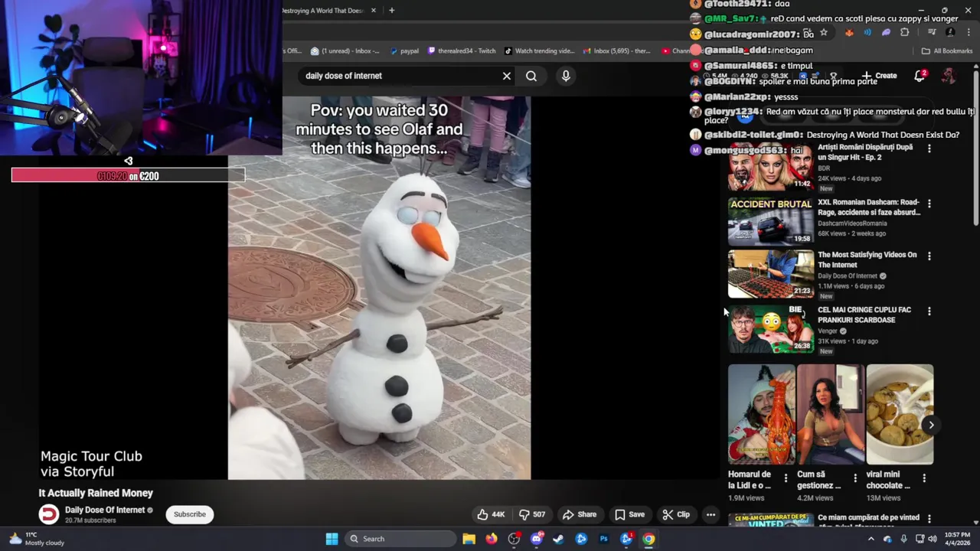
Task: Open Chrome three-dot menu
Action: (969, 32)
